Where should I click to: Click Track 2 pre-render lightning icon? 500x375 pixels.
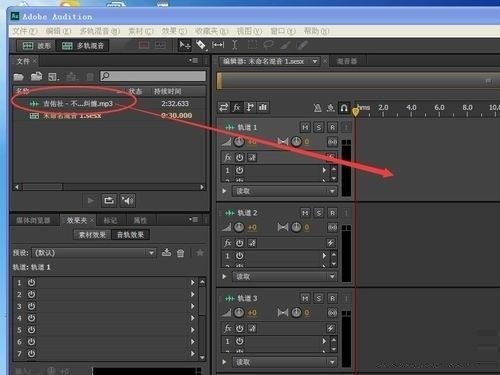[x=331, y=243]
